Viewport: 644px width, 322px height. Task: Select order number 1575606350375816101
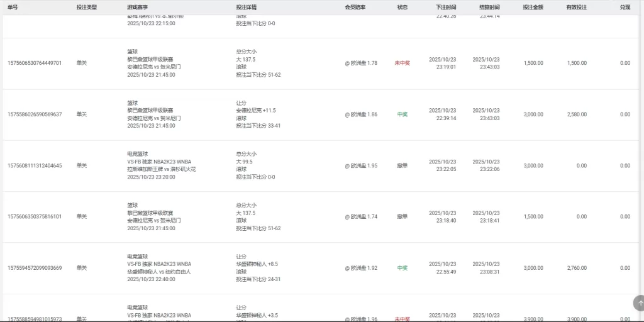[x=35, y=217]
